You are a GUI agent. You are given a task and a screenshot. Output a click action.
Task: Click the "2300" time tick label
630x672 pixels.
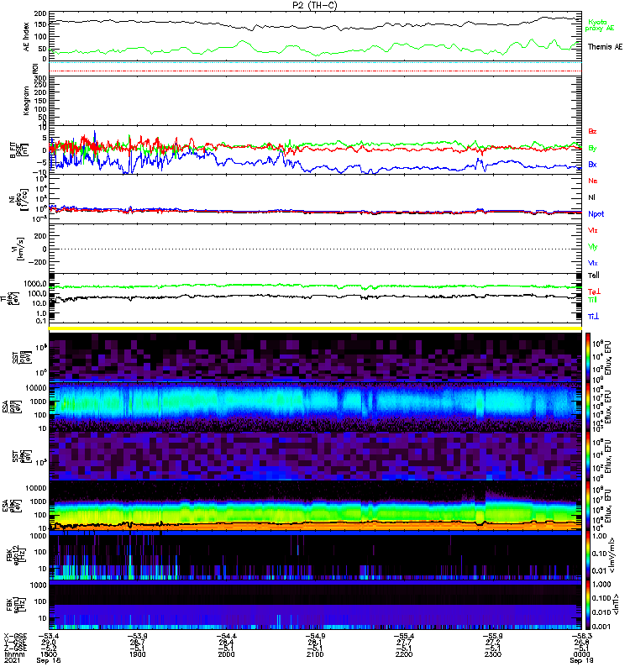click(492, 654)
